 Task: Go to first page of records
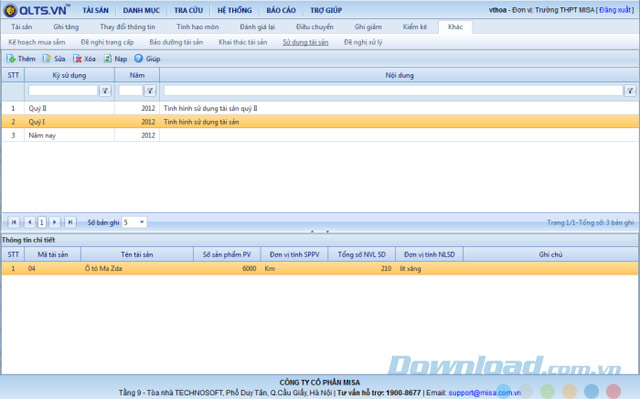tap(14, 222)
